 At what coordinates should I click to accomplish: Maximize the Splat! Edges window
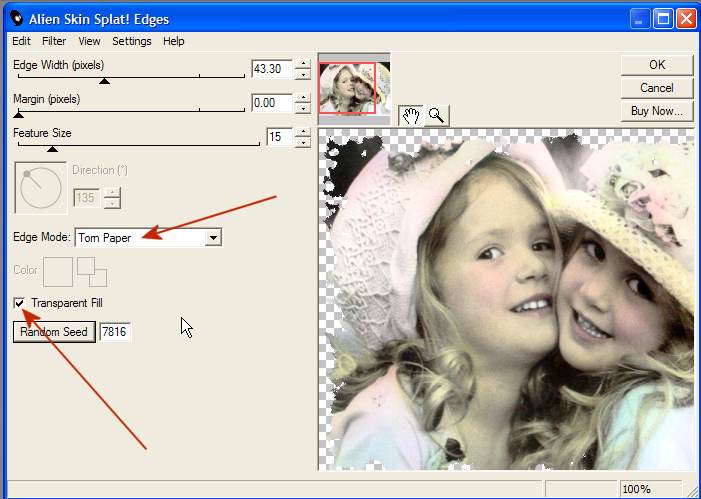click(x=663, y=19)
